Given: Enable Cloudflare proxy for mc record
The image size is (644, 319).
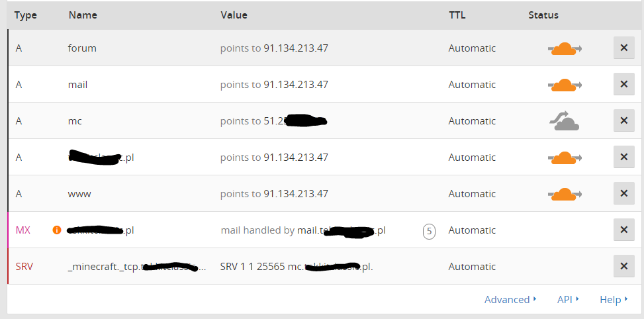Looking at the screenshot, I should [x=564, y=121].
